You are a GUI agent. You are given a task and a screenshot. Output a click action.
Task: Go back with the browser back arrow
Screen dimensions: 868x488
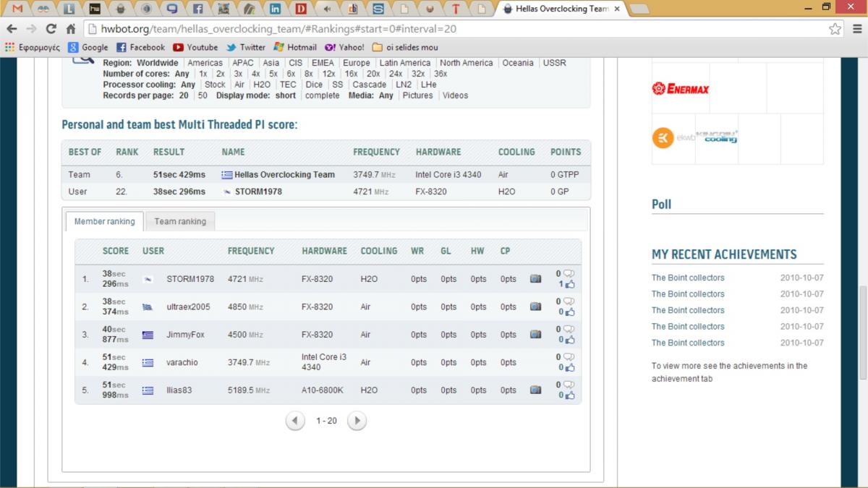(x=12, y=30)
